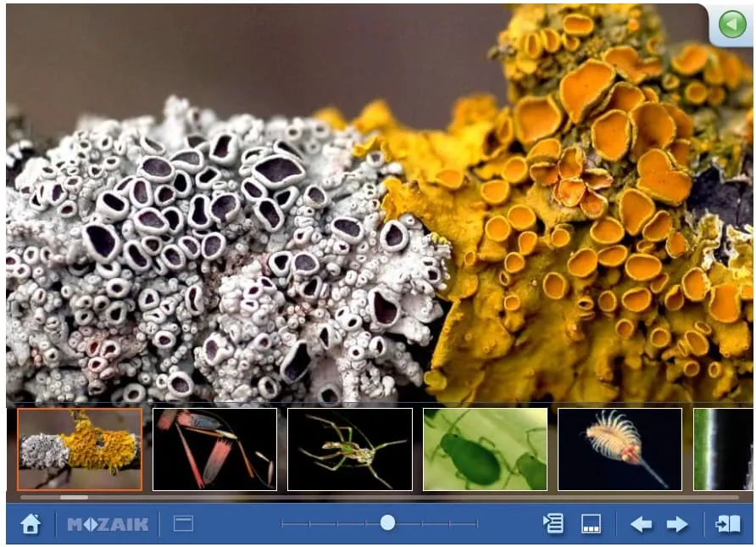Select the partially visible last thumbnail
The height and width of the screenshot is (547, 756).
coord(723,449)
